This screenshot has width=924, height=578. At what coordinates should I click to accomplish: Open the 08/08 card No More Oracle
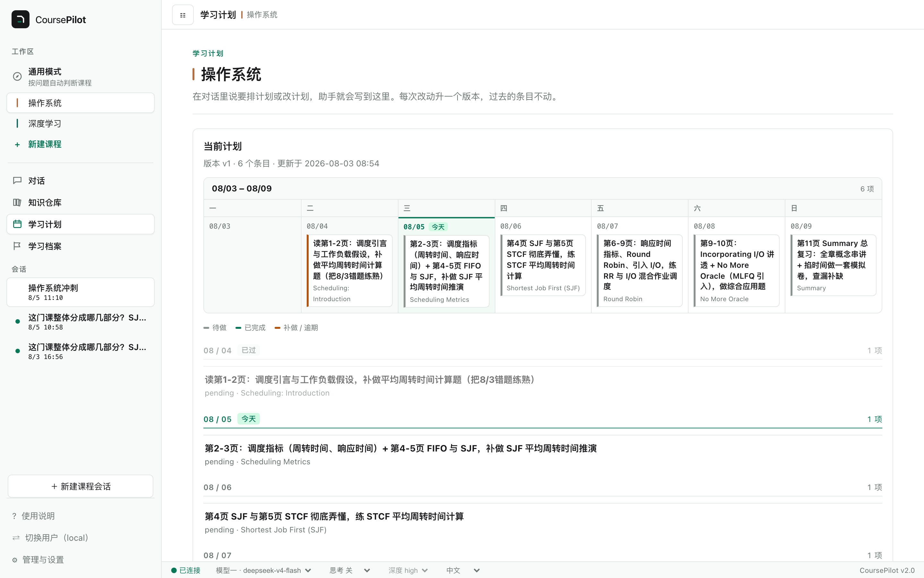pos(737,271)
